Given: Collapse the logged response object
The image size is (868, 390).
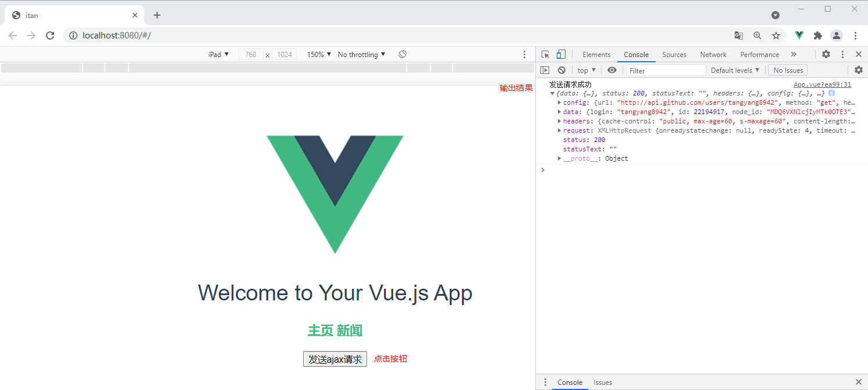Looking at the screenshot, I should [552, 93].
